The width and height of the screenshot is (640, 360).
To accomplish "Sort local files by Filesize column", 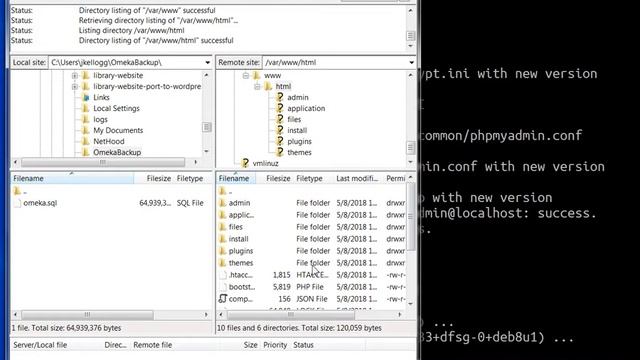I will (153, 178).
